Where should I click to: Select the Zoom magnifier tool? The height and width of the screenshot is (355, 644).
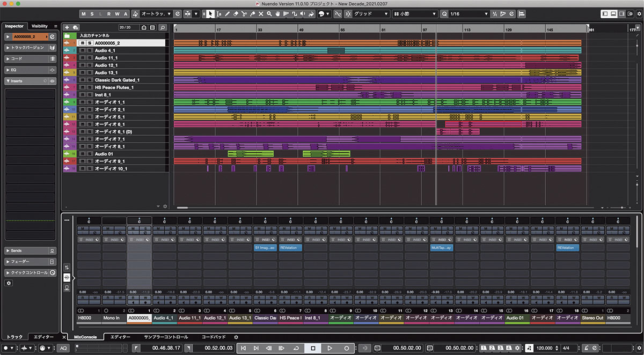269,13
